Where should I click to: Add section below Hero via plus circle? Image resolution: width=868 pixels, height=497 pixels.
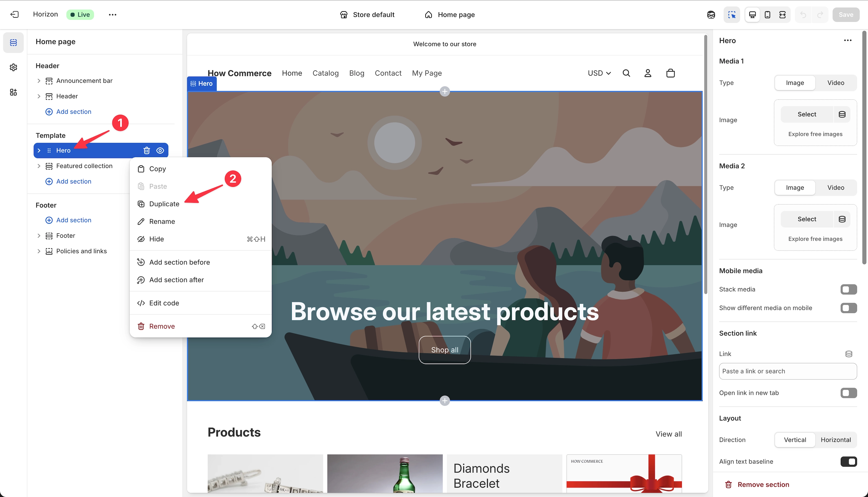(x=445, y=401)
